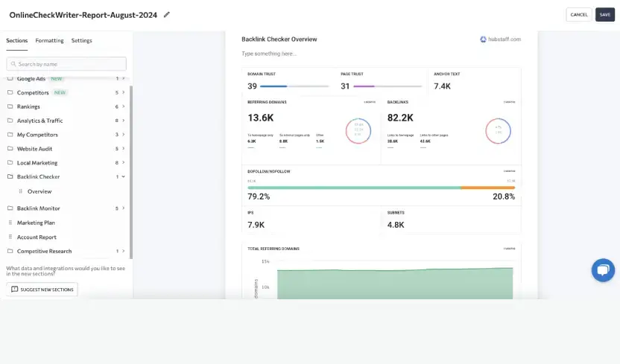The width and height of the screenshot is (620, 364).
Task: Click Suggest New Sections button
Action: pos(42,290)
